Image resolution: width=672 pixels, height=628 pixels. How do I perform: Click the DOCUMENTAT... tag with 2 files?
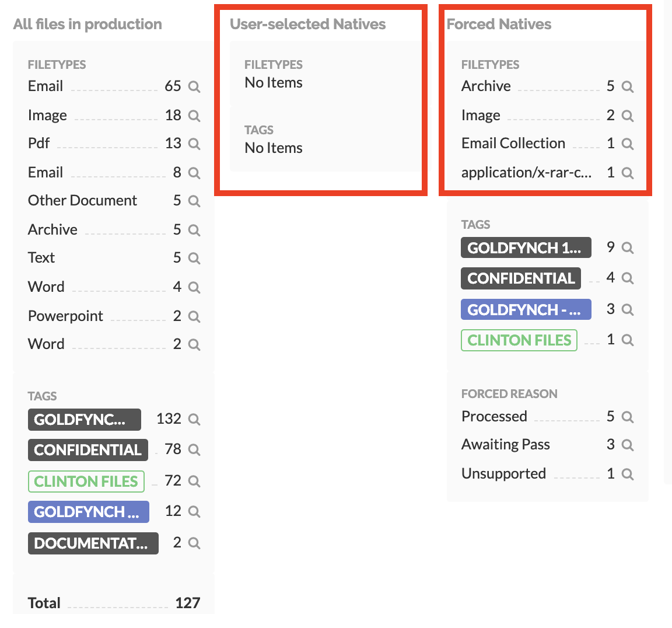(x=93, y=543)
